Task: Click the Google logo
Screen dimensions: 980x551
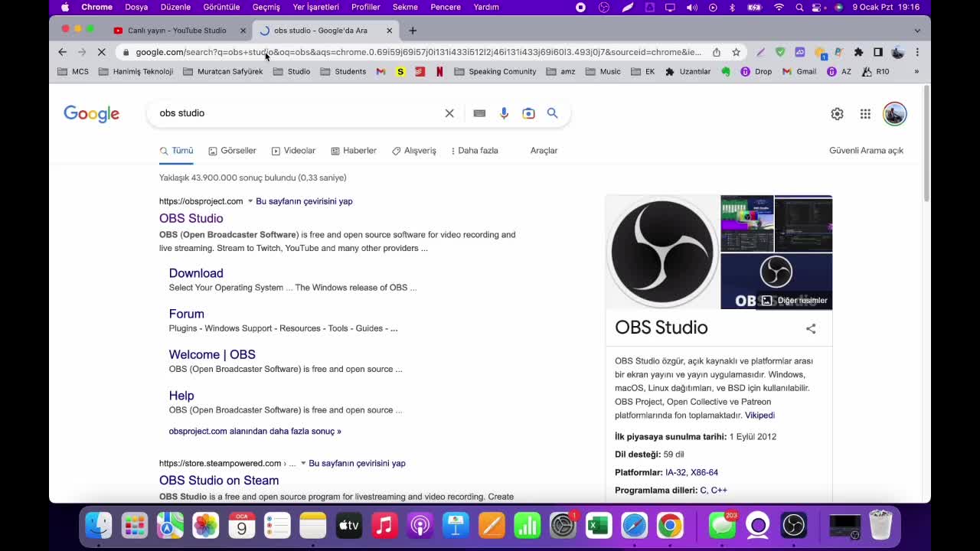Action: (91, 114)
